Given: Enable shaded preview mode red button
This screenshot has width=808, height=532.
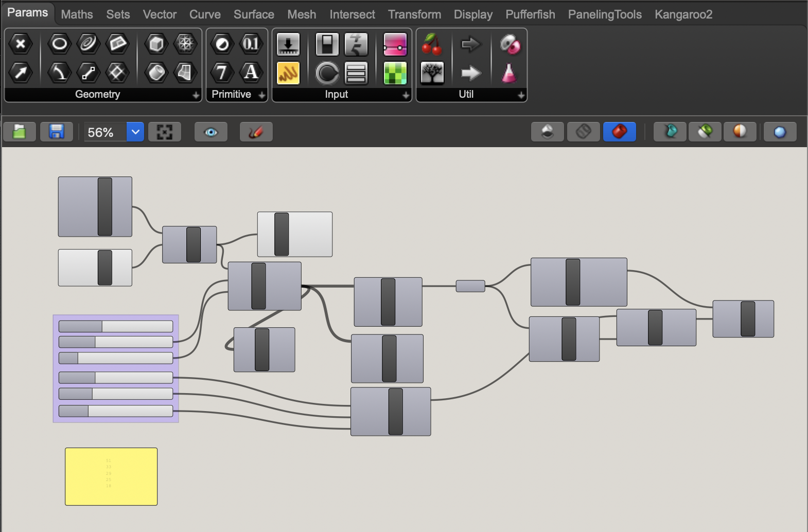Looking at the screenshot, I should click(619, 132).
